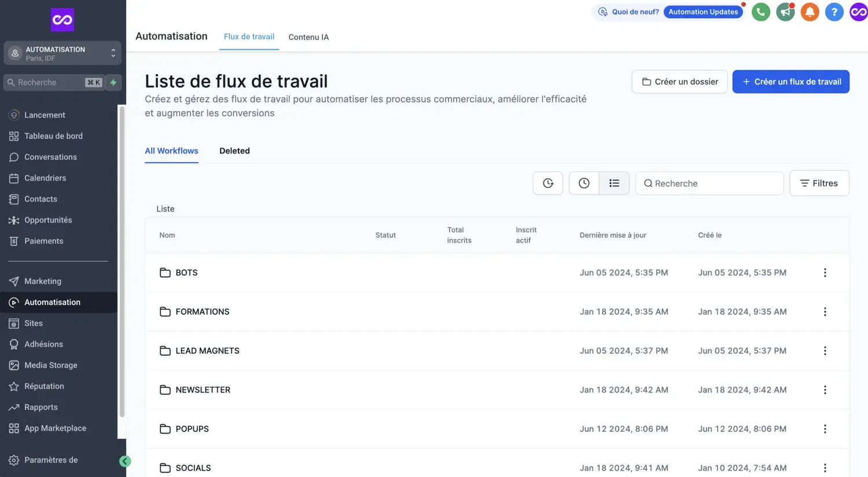Open the orange notifications bell
This screenshot has height=477, width=868.
coord(810,12)
